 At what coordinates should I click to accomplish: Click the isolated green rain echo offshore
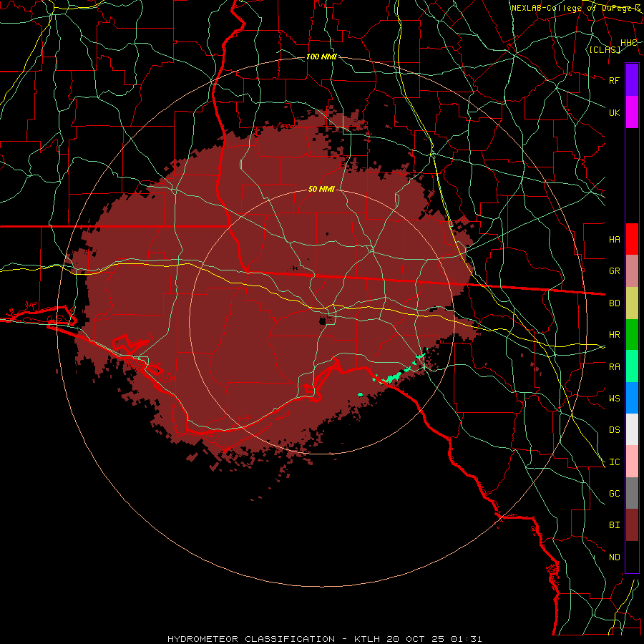click(360, 395)
